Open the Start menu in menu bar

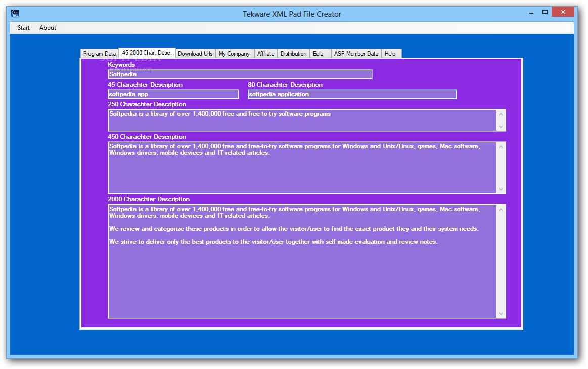coord(24,28)
